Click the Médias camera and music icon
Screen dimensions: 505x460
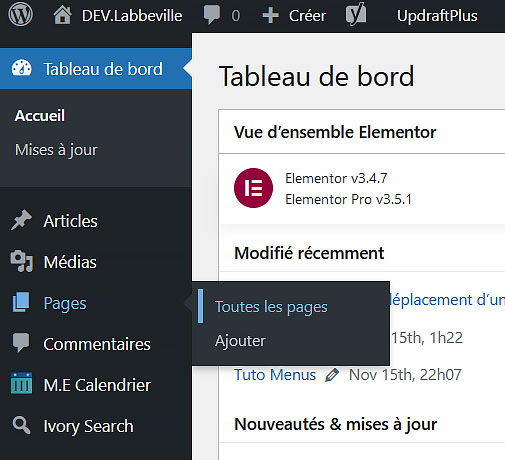pos(22,261)
